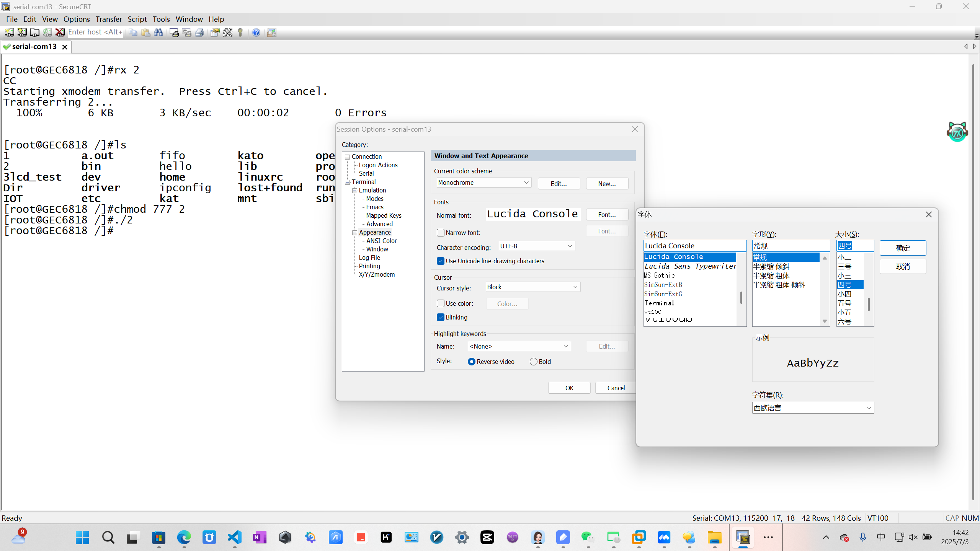The width and height of the screenshot is (980, 551).
Task: Click the Print printer toolbar icon
Action: (199, 33)
